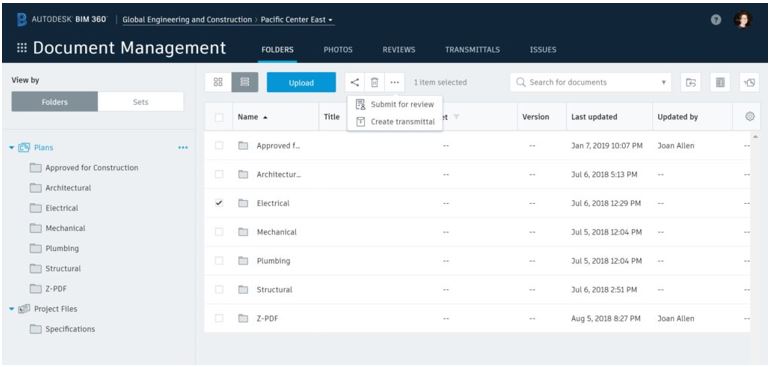Click the Upload button

click(301, 82)
